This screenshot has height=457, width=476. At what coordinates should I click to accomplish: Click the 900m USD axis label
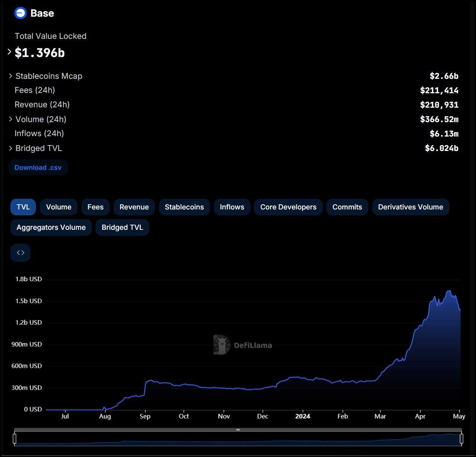pyautogui.click(x=27, y=344)
